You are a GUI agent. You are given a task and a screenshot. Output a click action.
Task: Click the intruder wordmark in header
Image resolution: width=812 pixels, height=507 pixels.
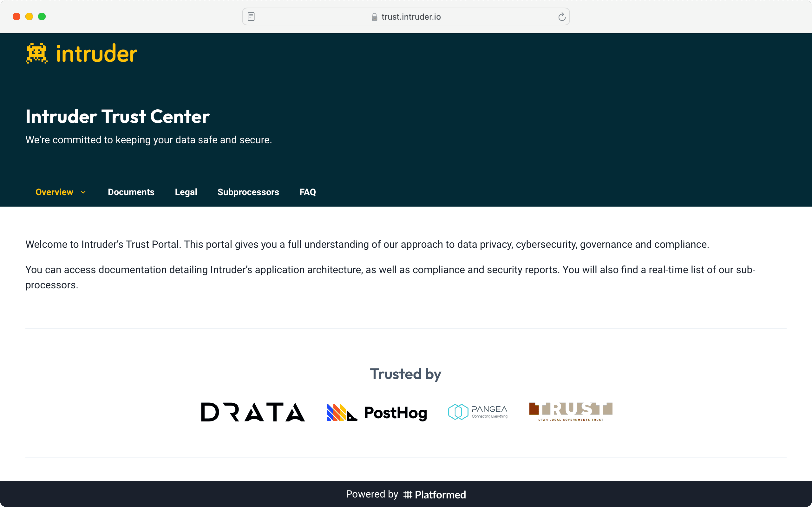pyautogui.click(x=97, y=54)
